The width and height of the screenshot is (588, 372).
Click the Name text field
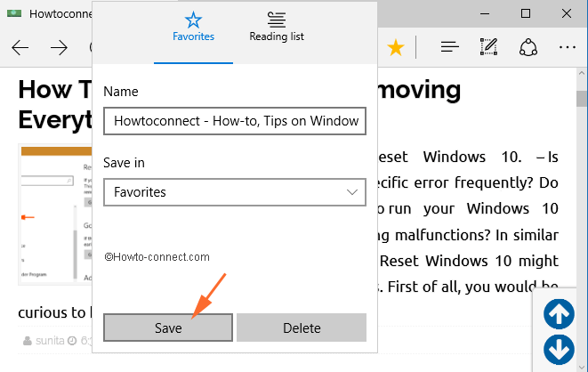pos(235,121)
